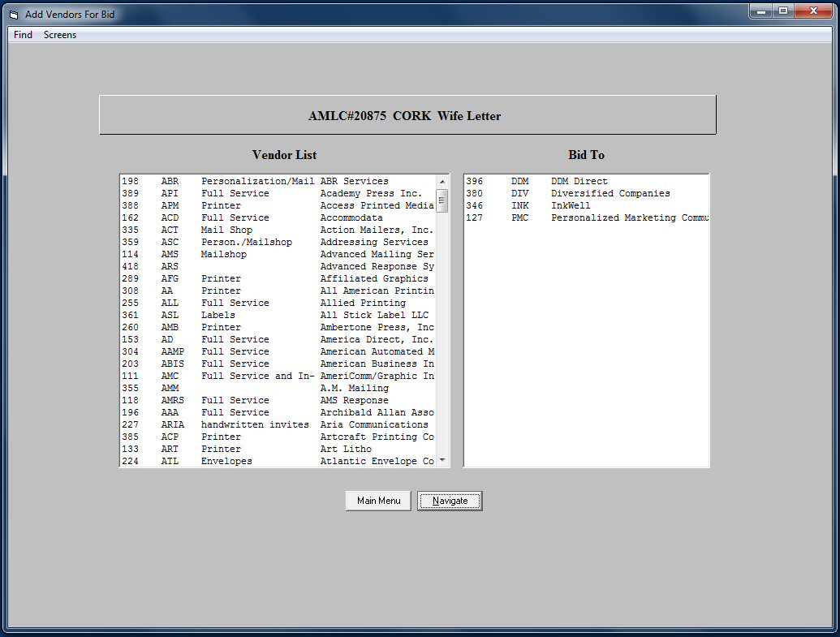Select vendor row 304 AAMP American Automated
This screenshot has width=840, height=637.
click(278, 352)
